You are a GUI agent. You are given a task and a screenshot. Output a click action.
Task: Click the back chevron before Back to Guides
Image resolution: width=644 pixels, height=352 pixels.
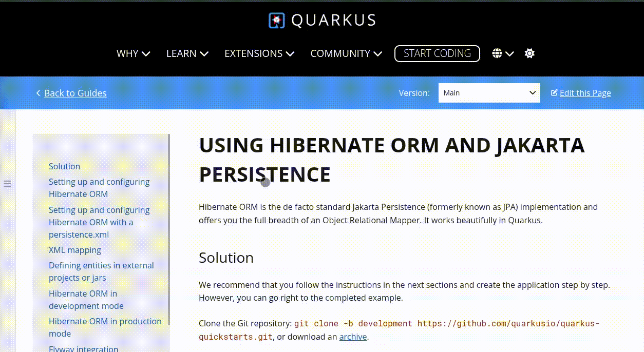click(38, 93)
